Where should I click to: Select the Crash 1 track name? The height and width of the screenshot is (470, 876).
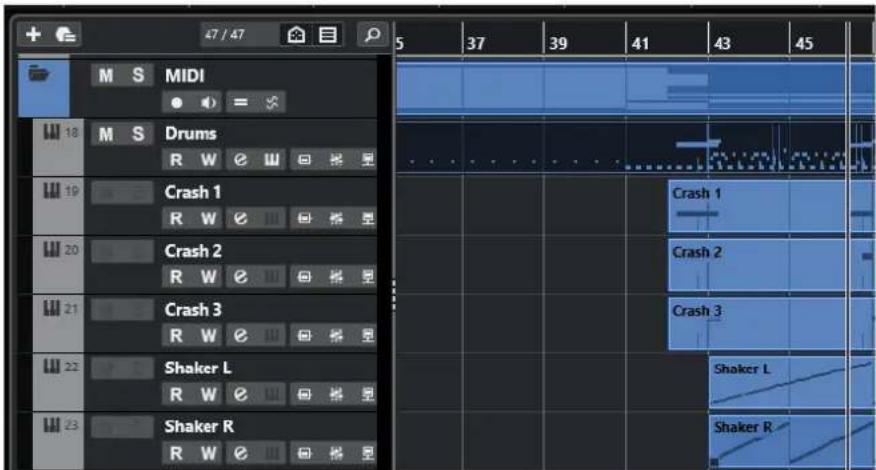tap(193, 192)
